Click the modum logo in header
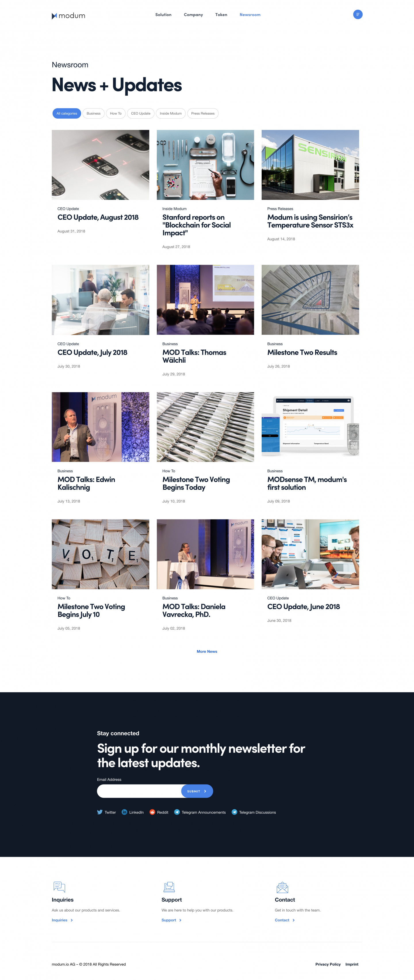 point(68,16)
